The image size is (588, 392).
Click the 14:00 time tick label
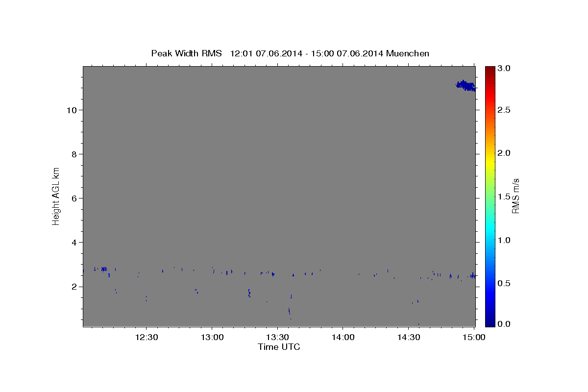[343, 337]
